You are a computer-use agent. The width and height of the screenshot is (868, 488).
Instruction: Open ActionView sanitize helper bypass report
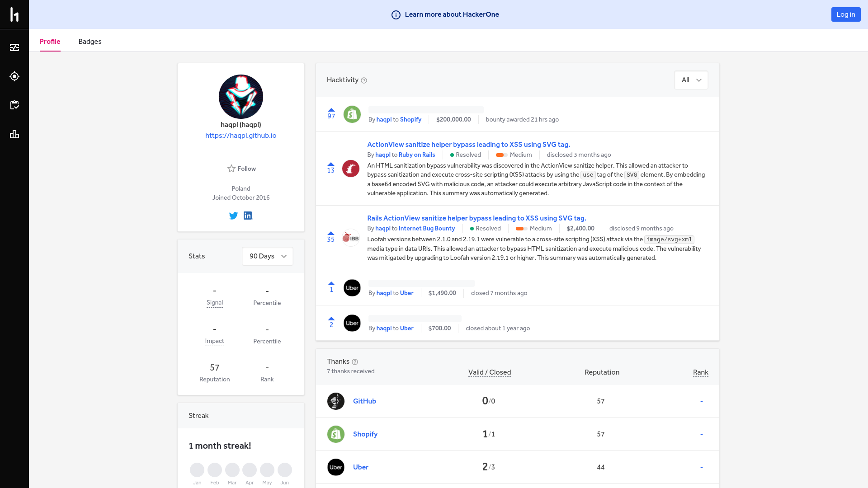coord(469,145)
